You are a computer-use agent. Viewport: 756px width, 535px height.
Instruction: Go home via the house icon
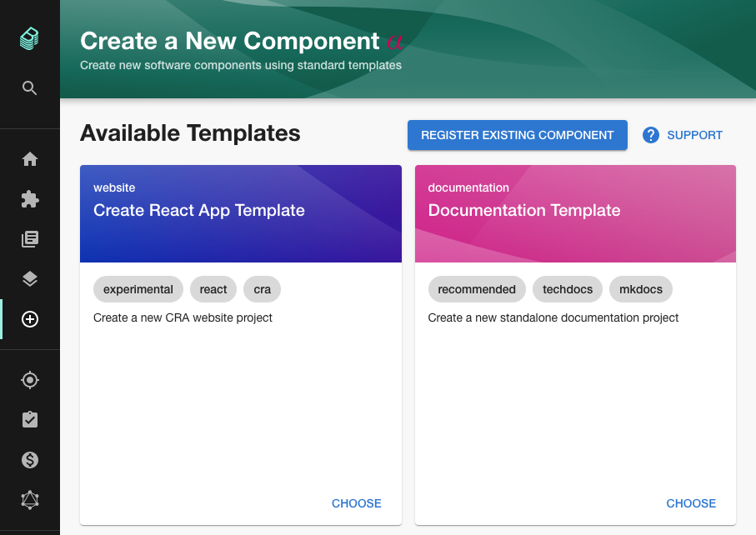(x=29, y=159)
